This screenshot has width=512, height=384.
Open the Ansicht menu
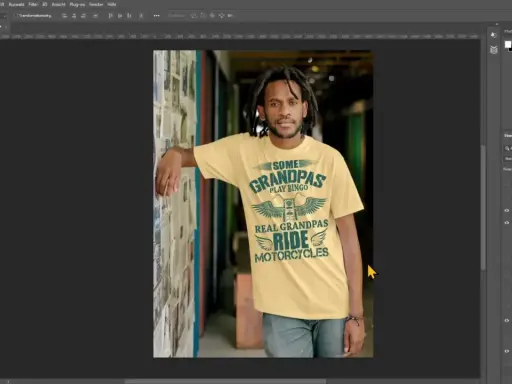[58, 4]
